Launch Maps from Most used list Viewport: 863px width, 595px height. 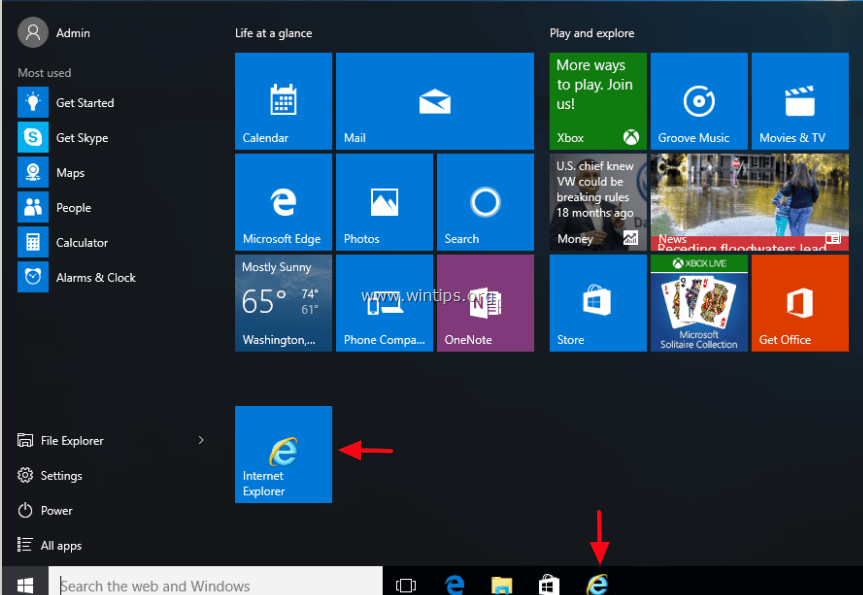coord(51,172)
